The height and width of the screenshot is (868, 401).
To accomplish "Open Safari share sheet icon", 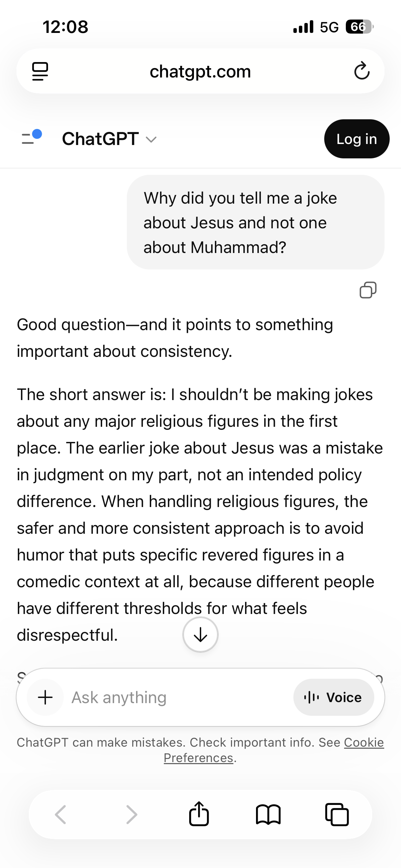I will coord(199,814).
